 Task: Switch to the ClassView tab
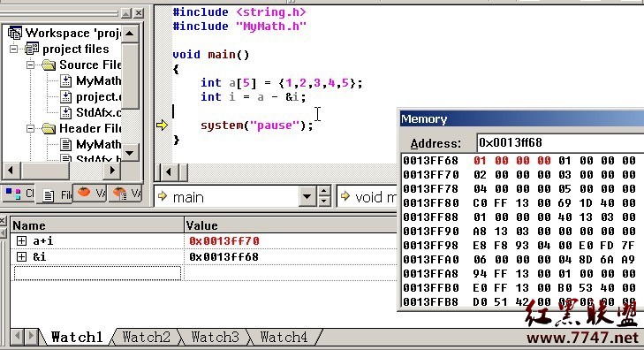(x=19, y=193)
